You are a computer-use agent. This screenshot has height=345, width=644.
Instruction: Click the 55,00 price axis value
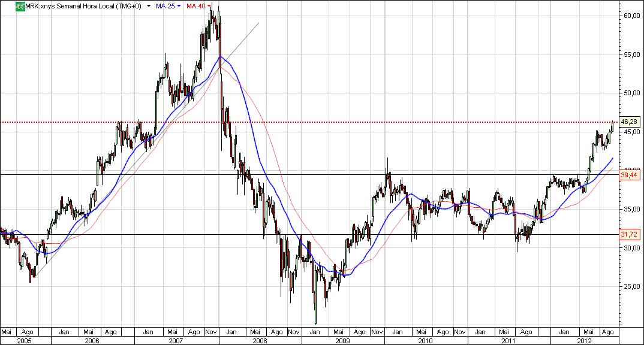pyautogui.click(x=631, y=54)
